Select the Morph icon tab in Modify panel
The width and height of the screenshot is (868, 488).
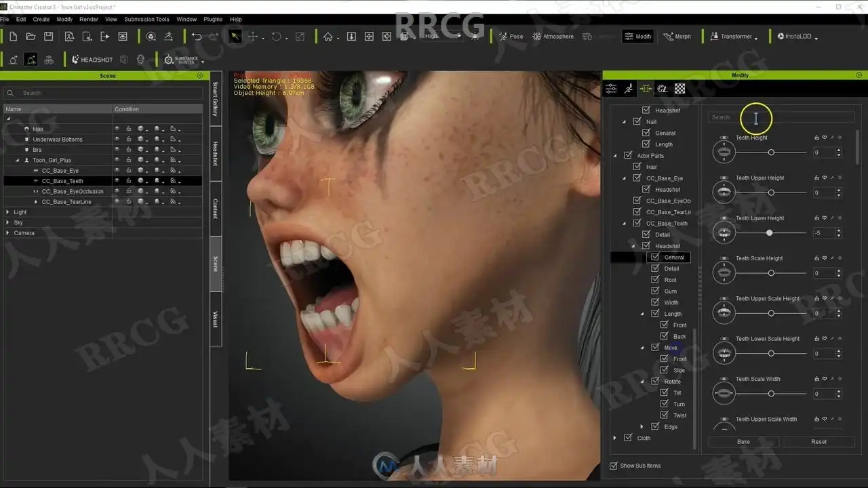pos(645,89)
